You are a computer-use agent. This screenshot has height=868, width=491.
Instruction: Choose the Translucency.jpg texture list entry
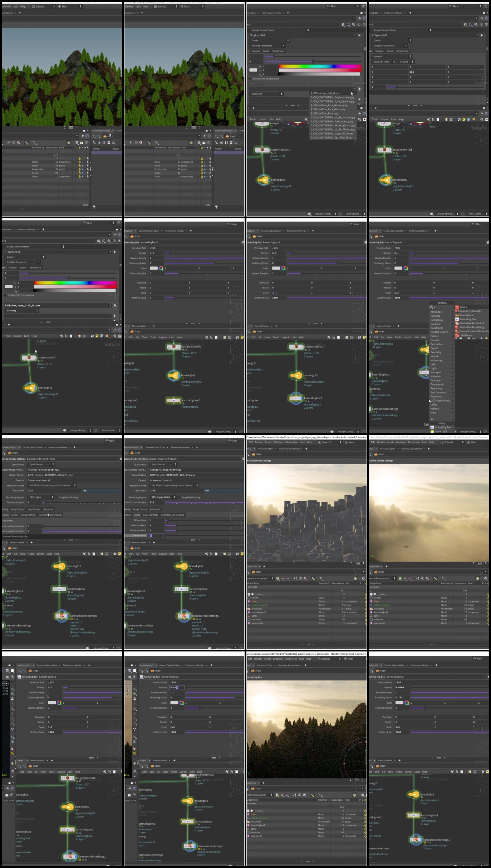tap(332, 121)
